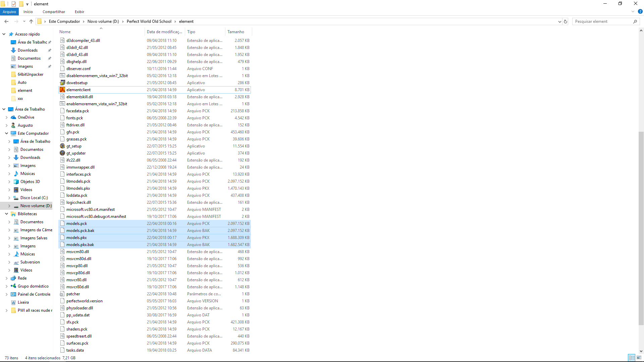Click the Up directory arrow icon
Viewport: 644px width, 362px height.
click(x=31, y=21)
